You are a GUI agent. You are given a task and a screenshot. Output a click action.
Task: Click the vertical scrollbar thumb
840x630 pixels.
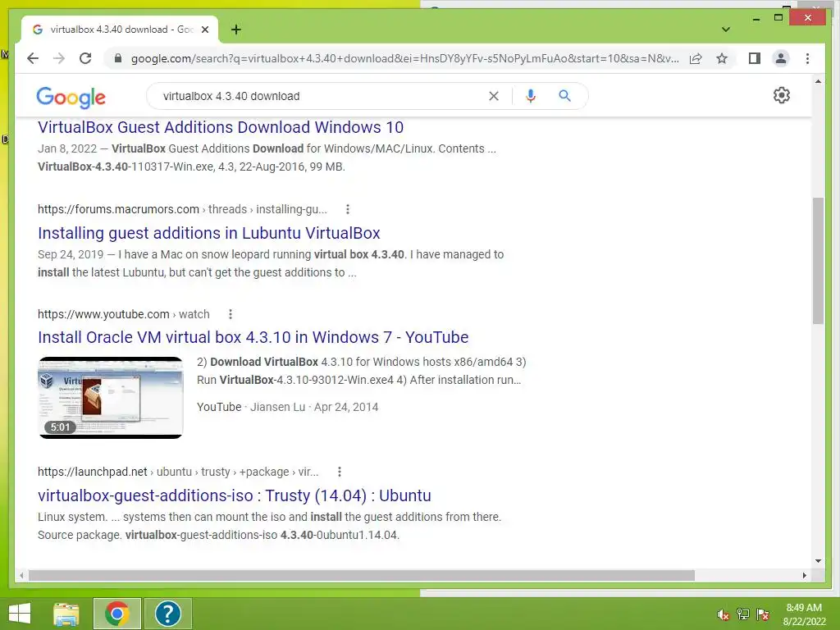pyautogui.click(x=818, y=261)
